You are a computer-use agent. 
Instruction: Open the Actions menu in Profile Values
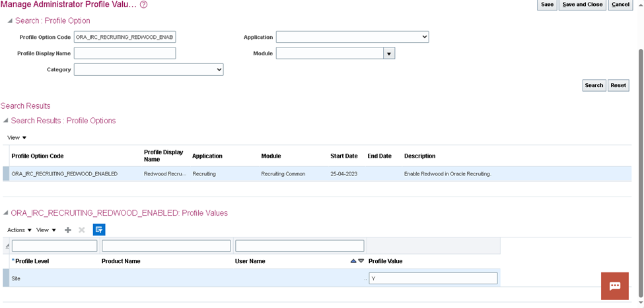click(19, 230)
